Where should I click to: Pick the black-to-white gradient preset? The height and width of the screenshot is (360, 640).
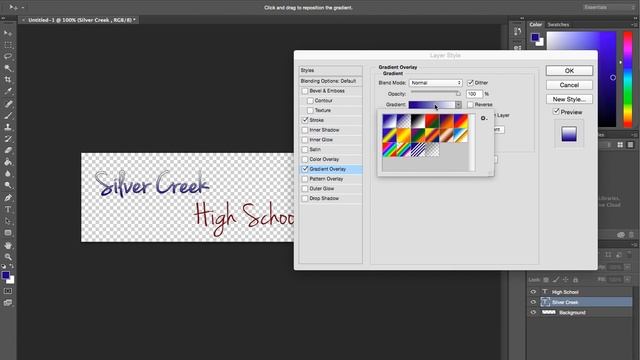(x=418, y=121)
